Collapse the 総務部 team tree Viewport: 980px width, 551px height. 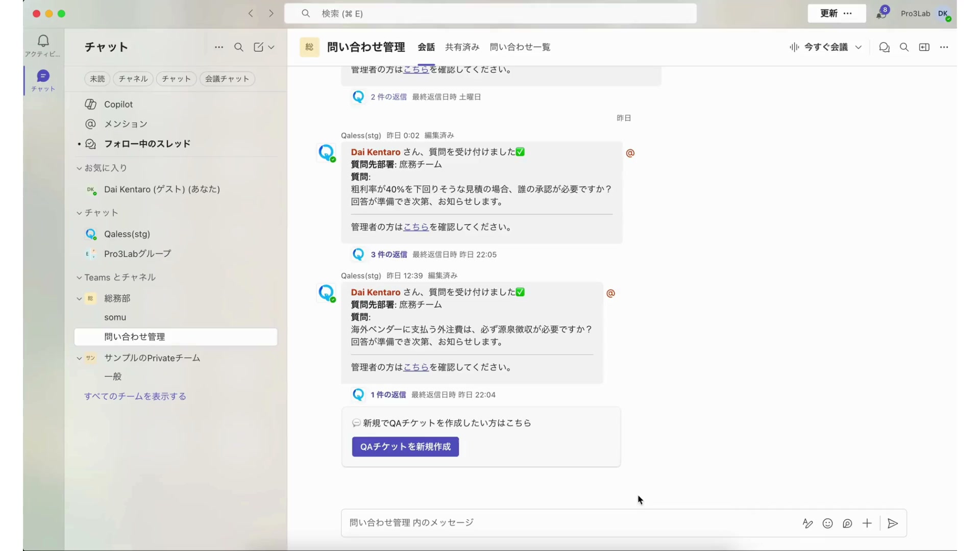point(79,298)
